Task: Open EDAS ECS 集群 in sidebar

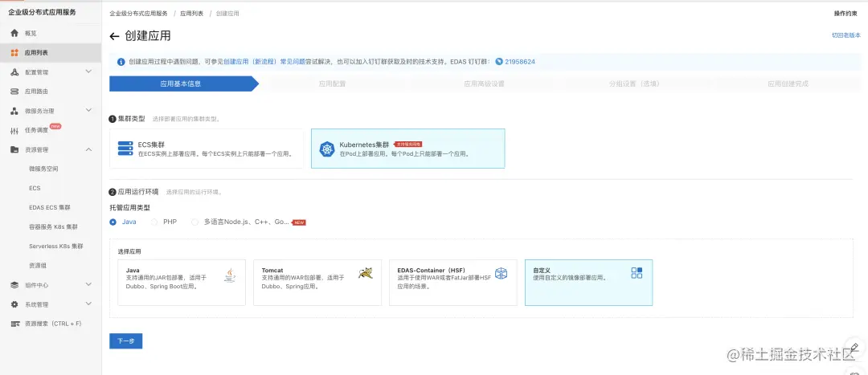Action: pyautogui.click(x=51, y=207)
